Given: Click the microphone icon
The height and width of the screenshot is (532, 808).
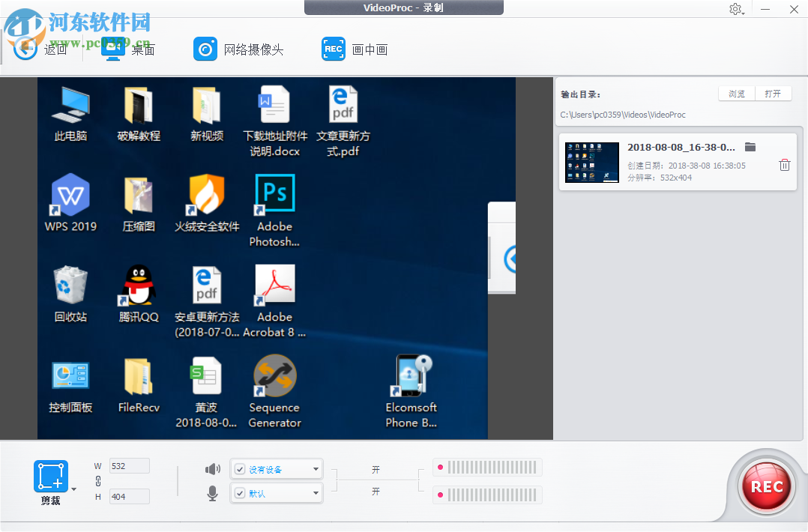Looking at the screenshot, I should (212, 493).
